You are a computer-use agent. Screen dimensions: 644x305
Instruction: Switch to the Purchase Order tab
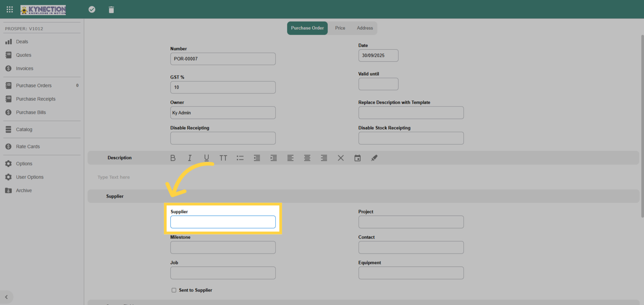(x=307, y=28)
